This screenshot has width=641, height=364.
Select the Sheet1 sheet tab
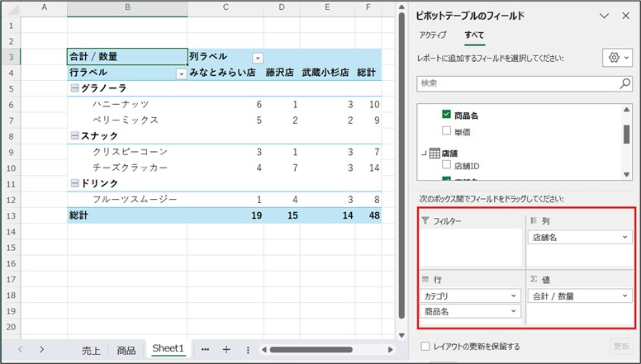click(168, 348)
